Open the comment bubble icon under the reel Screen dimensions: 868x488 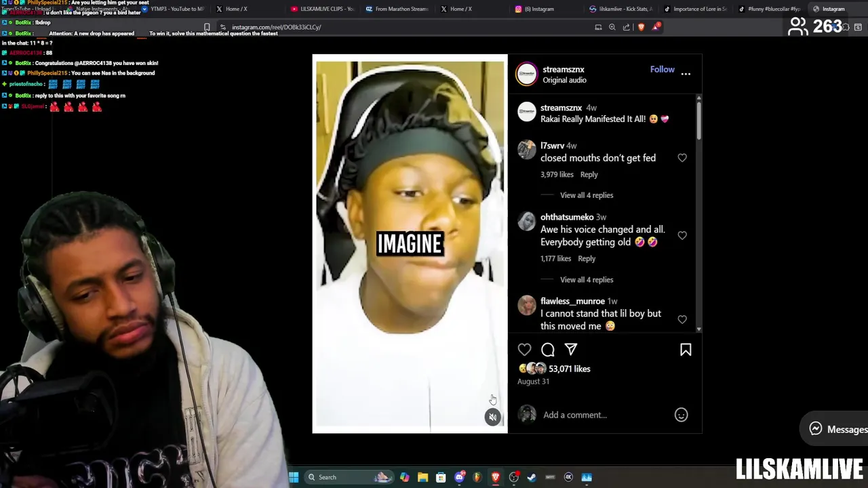coord(548,350)
